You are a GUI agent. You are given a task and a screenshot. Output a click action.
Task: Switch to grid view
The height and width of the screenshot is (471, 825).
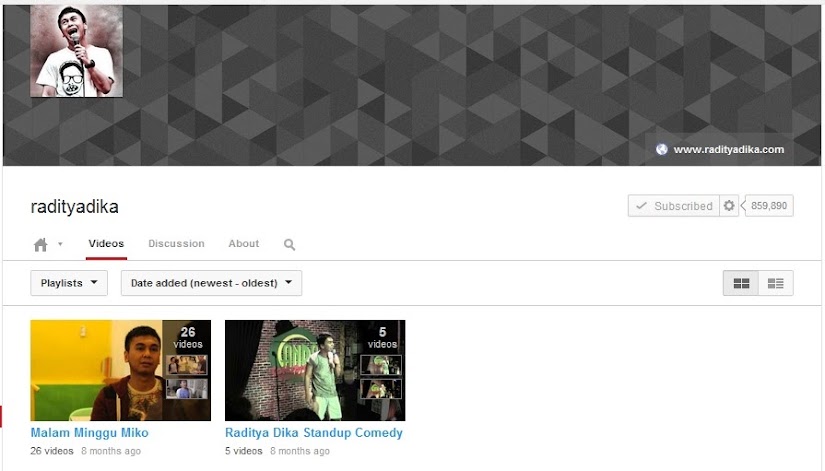pos(741,283)
